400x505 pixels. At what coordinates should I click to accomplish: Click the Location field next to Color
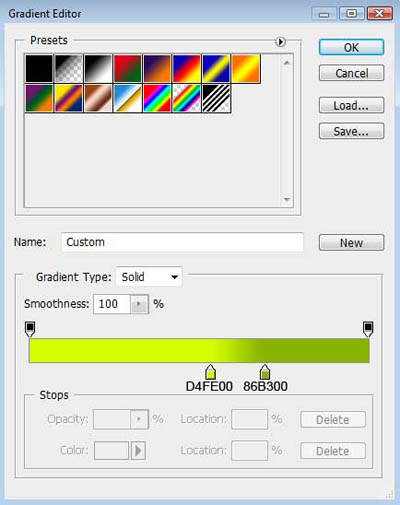point(249,451)
